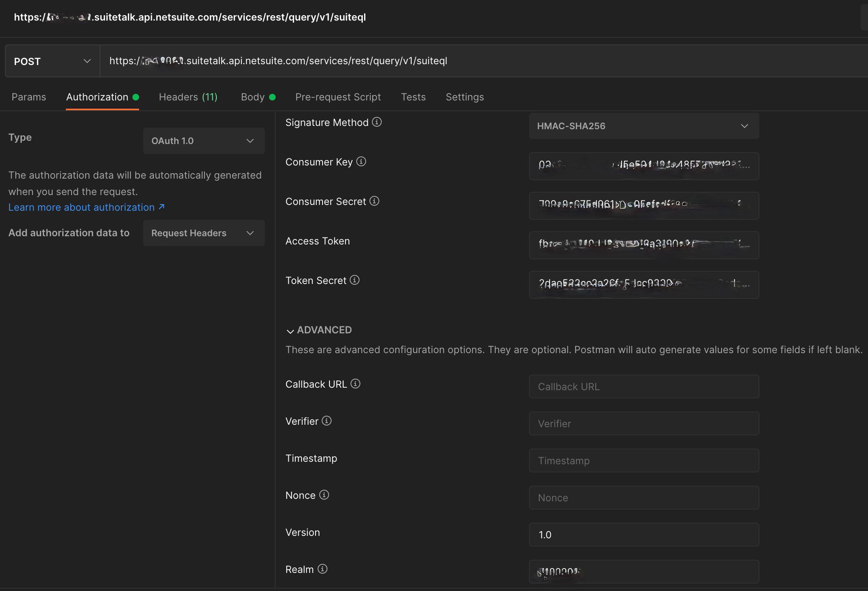Open the Signature Method info tooltip

tap(377, 122)
